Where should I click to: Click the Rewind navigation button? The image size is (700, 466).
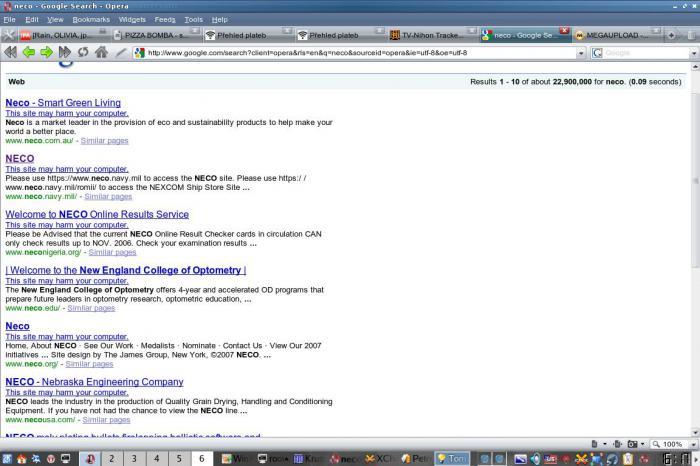point(10,52)
